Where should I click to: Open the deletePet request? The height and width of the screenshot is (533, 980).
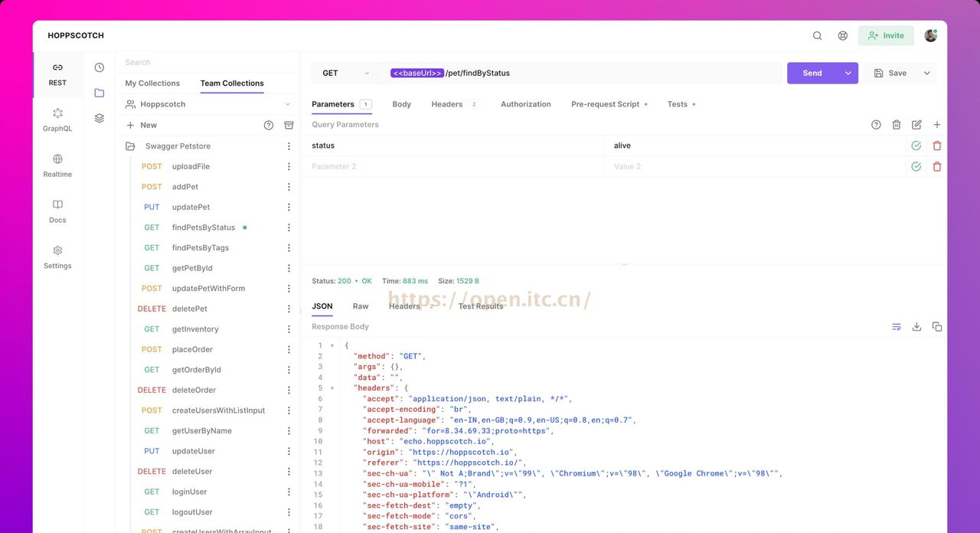point(190,309)
